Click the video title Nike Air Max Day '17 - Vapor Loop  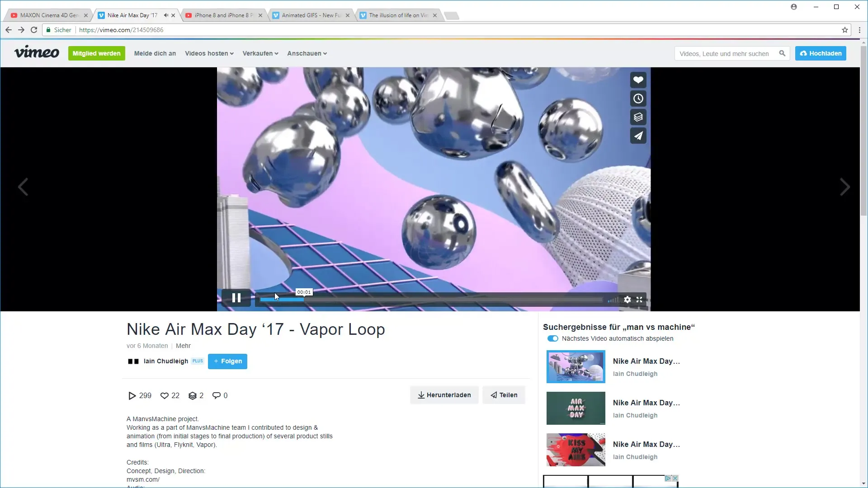click(256, 329)
